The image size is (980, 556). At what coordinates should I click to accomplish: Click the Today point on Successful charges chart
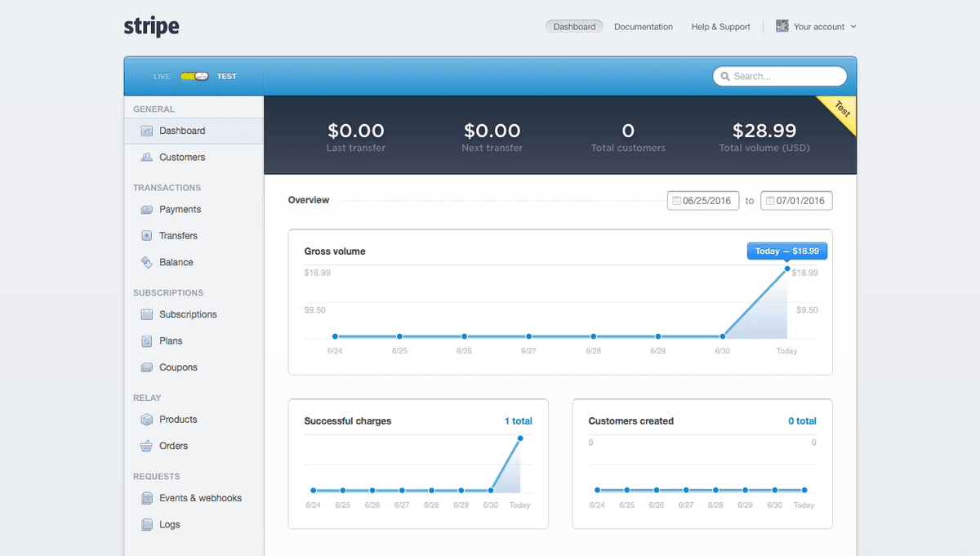point(520,438)
